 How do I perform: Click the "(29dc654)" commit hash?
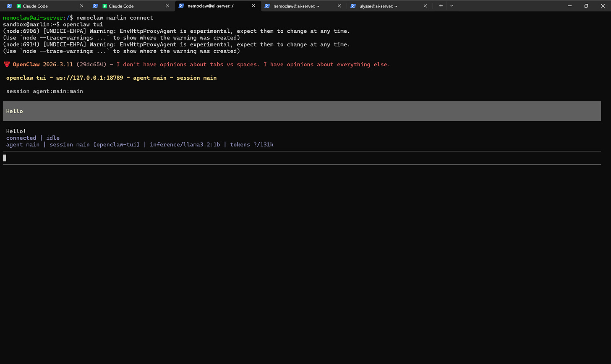(91, 65)
